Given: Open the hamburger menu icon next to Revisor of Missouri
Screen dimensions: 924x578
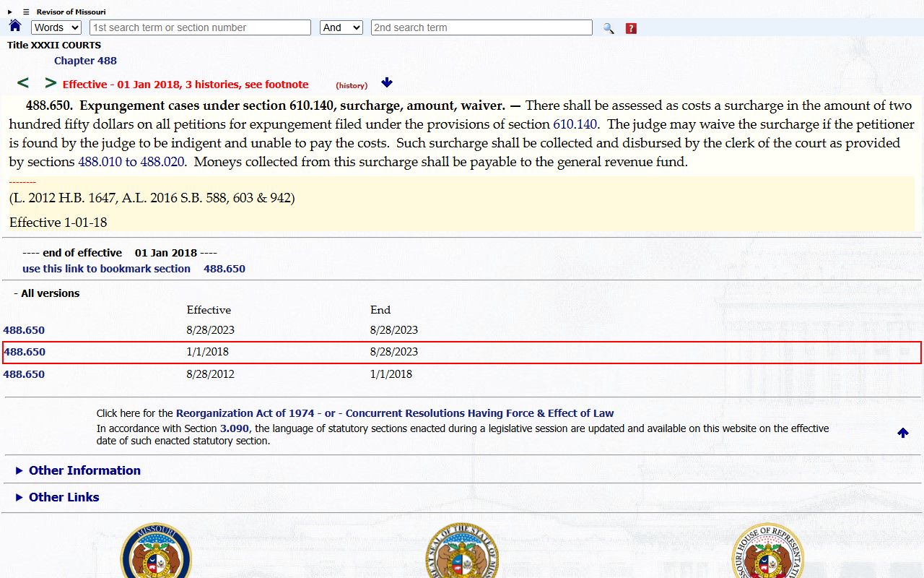Looking at the screenshot, I should (x=26, y=12).
